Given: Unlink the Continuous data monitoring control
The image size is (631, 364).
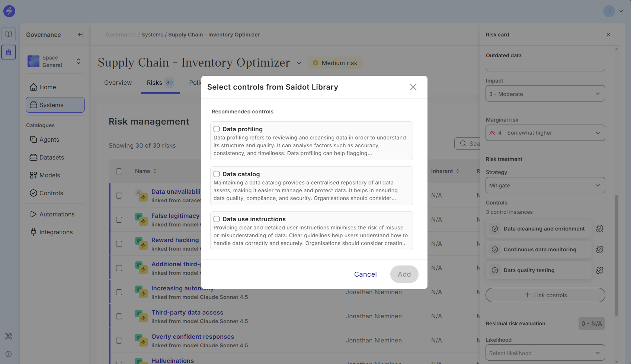Looking at the screenshot, I should pyautogui.click(x=599, y=250).
